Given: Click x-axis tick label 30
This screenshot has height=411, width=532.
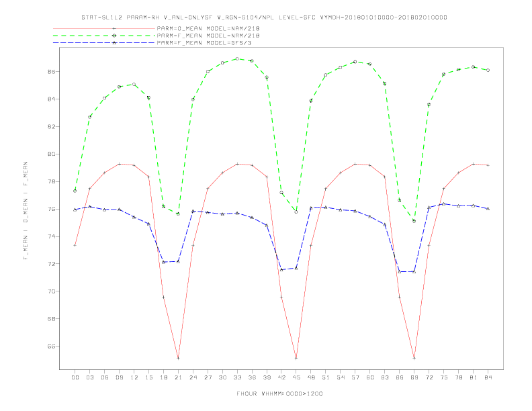Looking at the screenshot, I should (222, 377).
